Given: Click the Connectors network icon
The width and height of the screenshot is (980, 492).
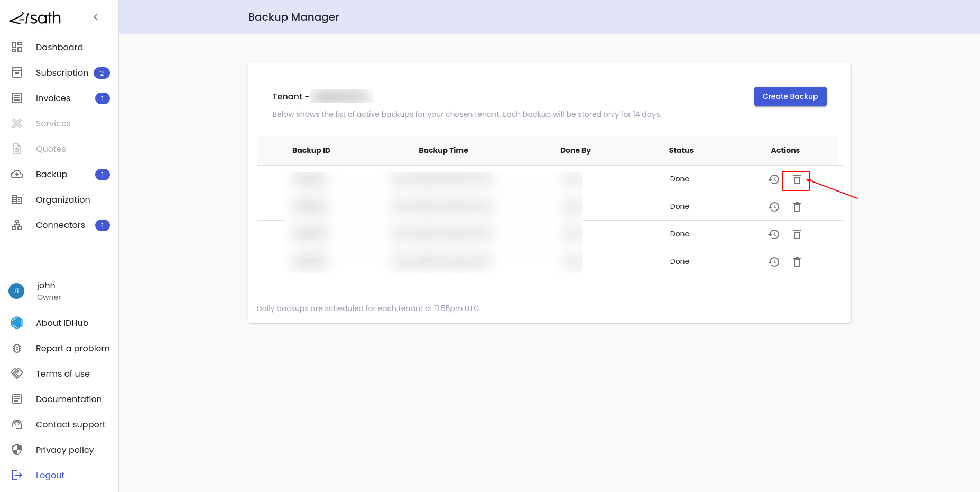Looking at the screenshot, I should (x=17, y=225).
